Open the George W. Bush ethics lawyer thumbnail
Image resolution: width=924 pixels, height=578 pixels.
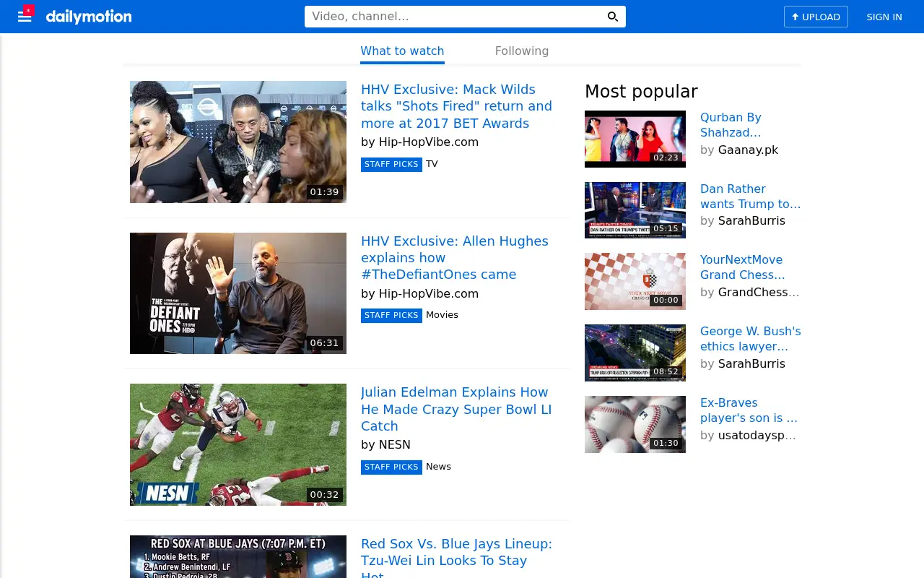[x=635, y=353]
